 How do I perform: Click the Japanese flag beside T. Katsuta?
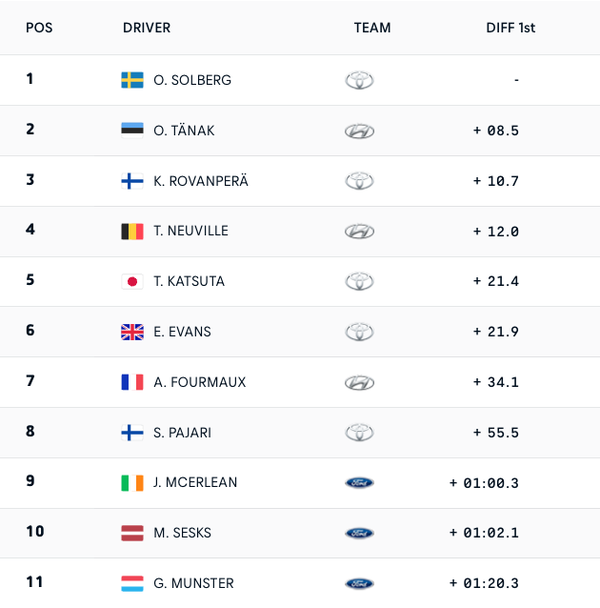point(132,281)
